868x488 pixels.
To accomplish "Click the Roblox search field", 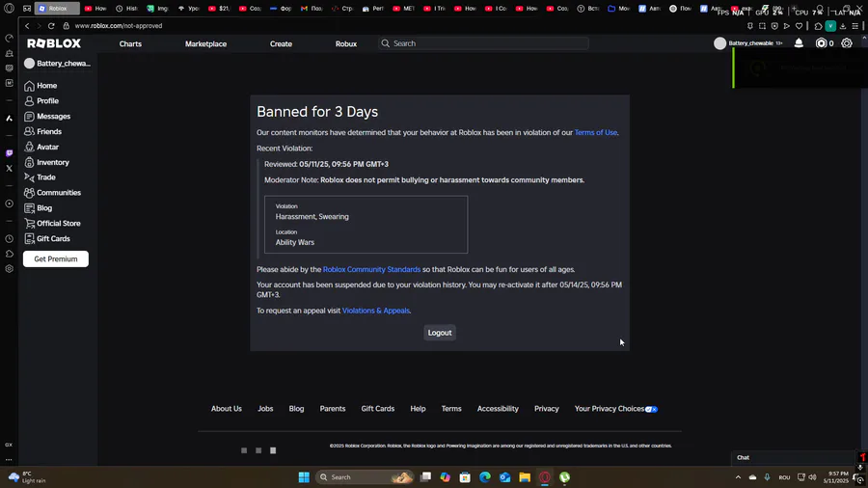I will [483, 43].
